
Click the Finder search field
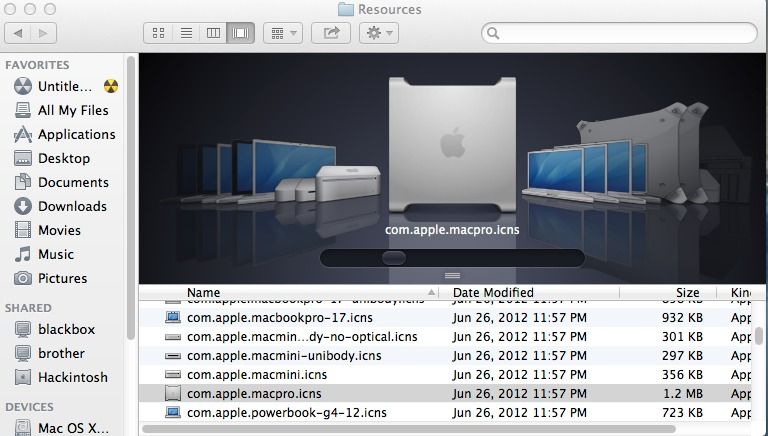pos(620,33)
